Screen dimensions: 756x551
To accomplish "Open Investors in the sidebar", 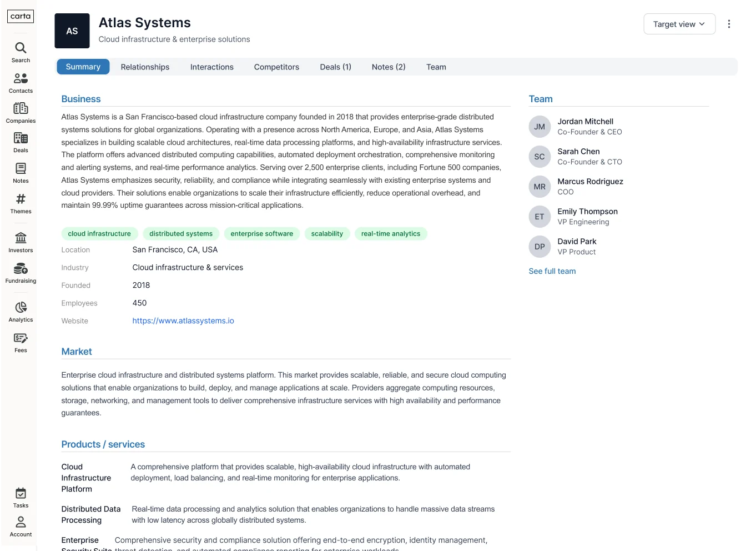I will tap(21, 242).
